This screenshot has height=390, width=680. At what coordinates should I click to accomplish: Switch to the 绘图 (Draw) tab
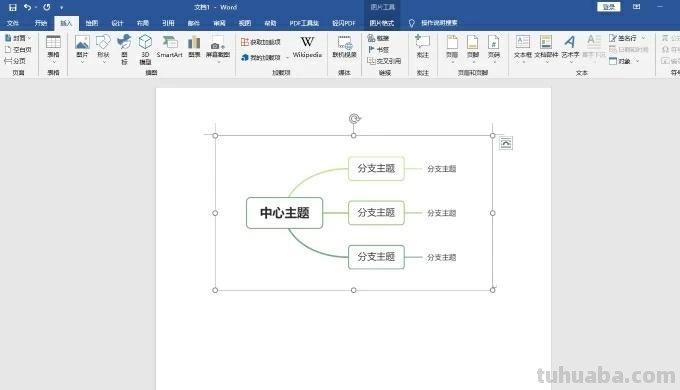tap(92, 23)
